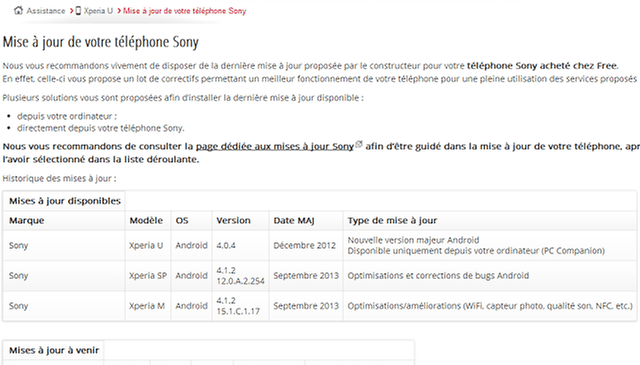Select 'Mise à jour de votre téléphone Sony' breadcrumb
The height and width of the screenshot is (365, 640).
(184, 11)
